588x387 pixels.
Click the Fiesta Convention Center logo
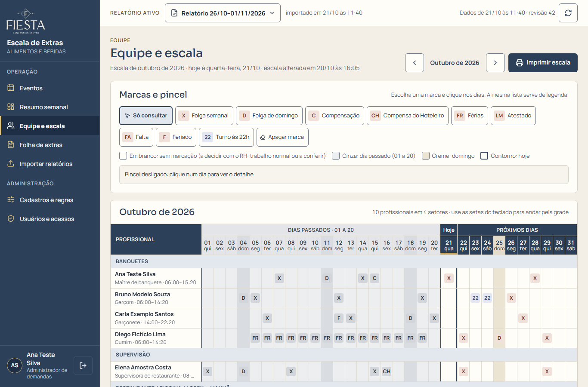[x=26, y=21]
